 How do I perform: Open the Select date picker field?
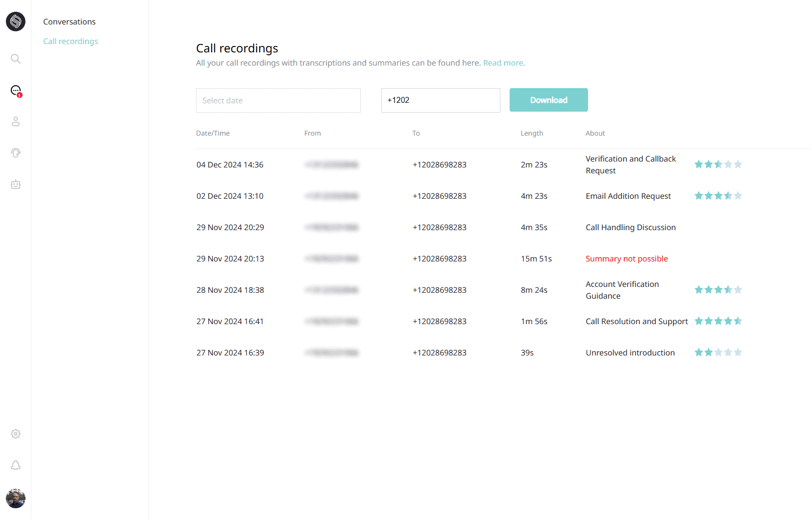(278, 100)
